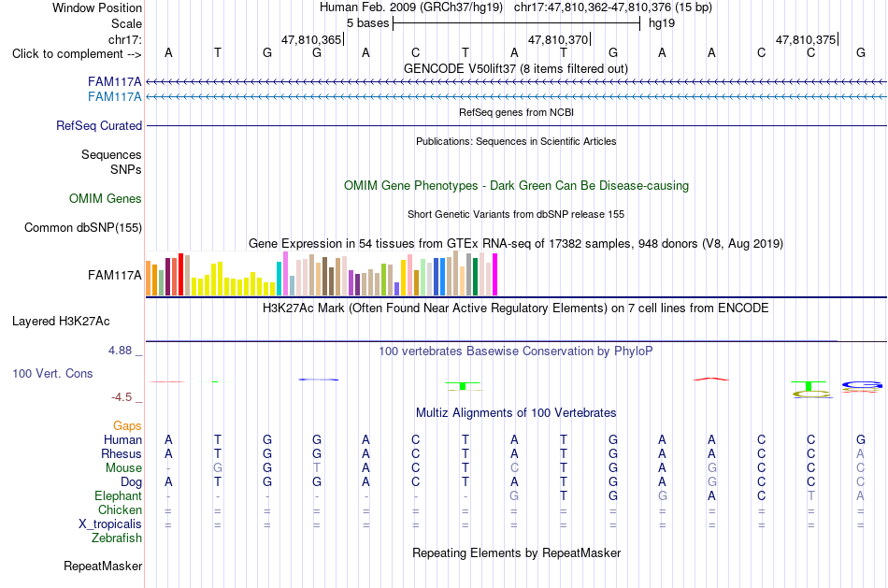
Task: Open Short Genetic Variants from dbSNP title
Action: pos(516,214)
